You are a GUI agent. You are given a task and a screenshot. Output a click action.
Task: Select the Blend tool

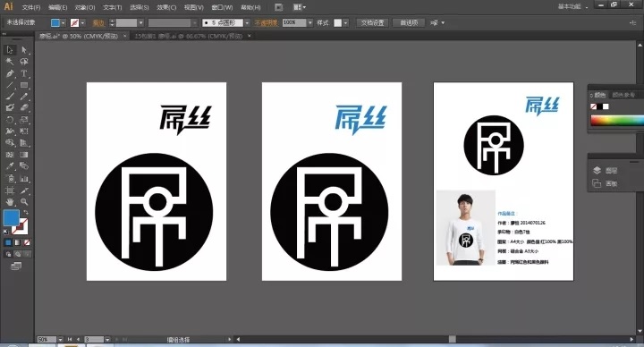point(24,166)
